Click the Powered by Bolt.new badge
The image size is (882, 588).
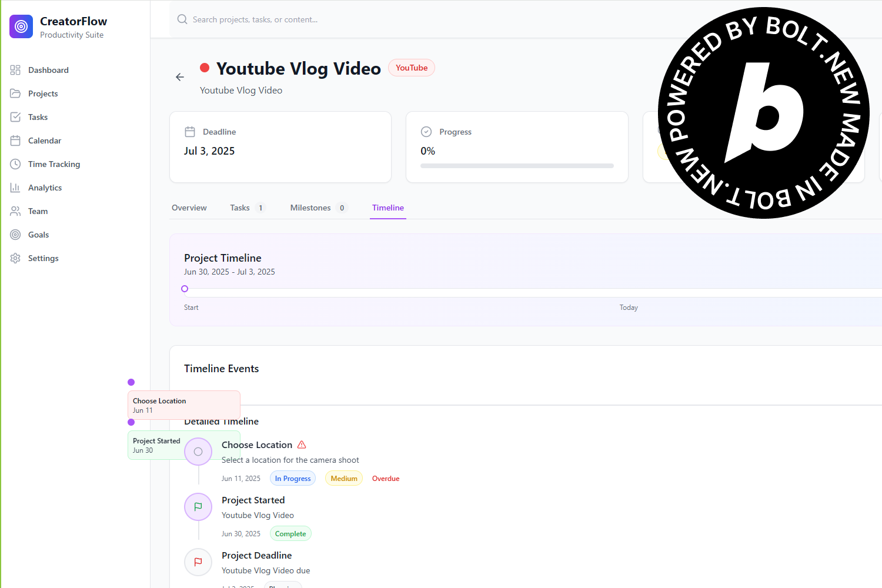coord(764,113)
